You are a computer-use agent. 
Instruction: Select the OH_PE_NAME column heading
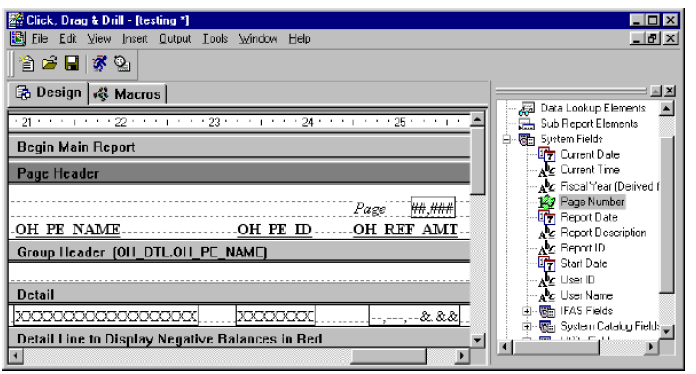coord(68,229)
